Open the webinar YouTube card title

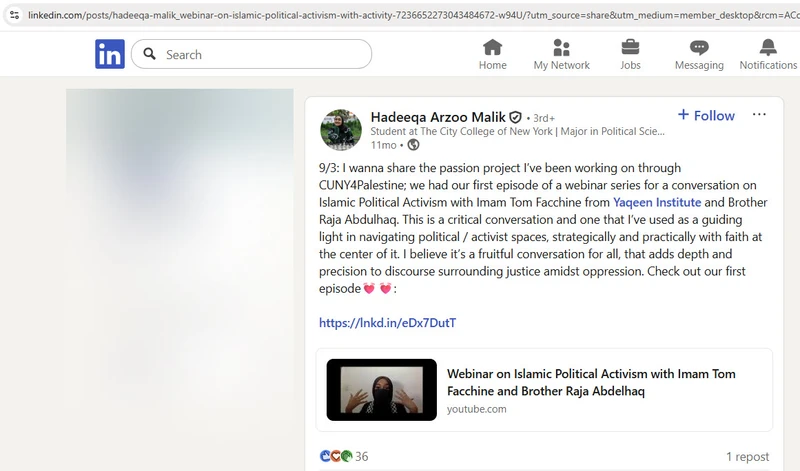591,382
